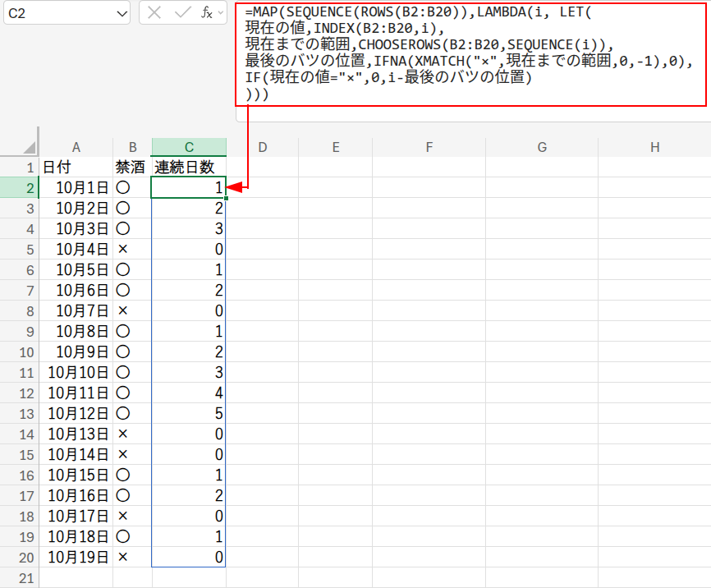This screenshot has width=711, height=588.
Task: Open the Name Box dropdown arrow
Action: tap(122, 13)
